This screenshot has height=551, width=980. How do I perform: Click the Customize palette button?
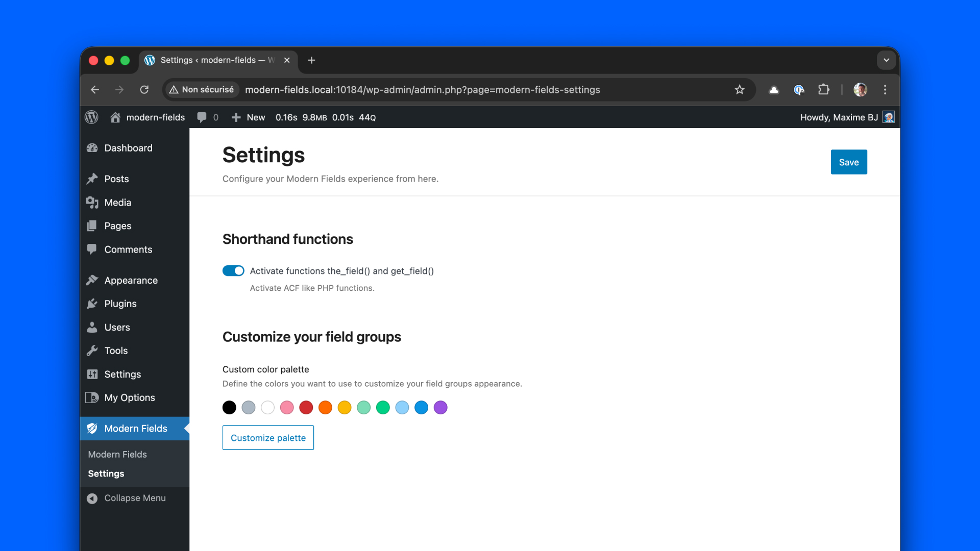(268, 438)
